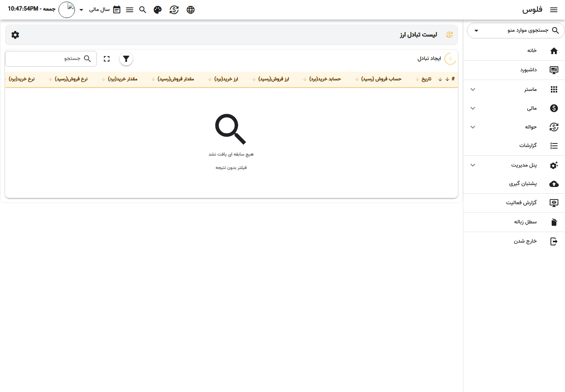Click the ایجاد تبادل plus icon

[x=450, y=59]
